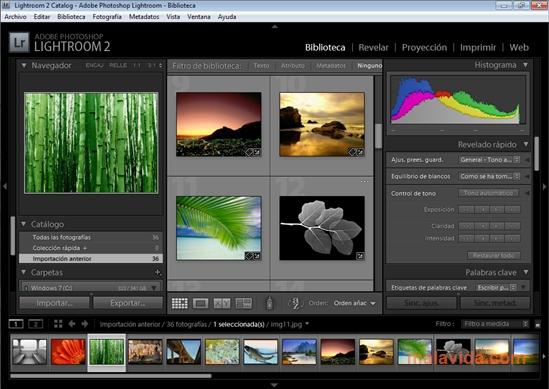Open the Orden sort dropdown
The height and width of the screenshot is (389, 549).
click(x=354, y=303)
